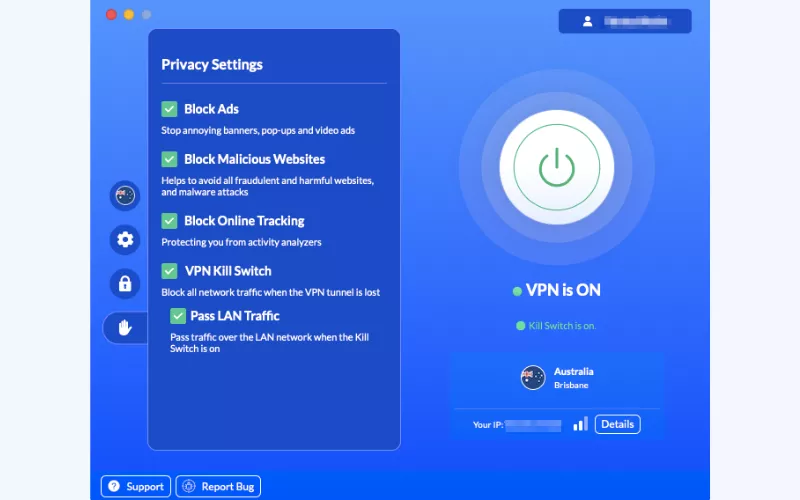Click the 'Your IP:' label
Screen dimensions: 800x500
pos(488,424)
